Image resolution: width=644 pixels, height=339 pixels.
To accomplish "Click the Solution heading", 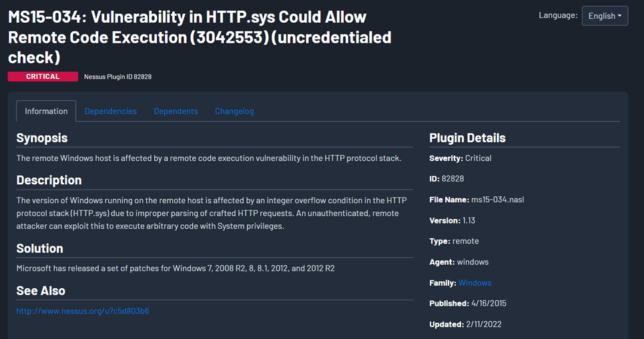I will point(40,248).
